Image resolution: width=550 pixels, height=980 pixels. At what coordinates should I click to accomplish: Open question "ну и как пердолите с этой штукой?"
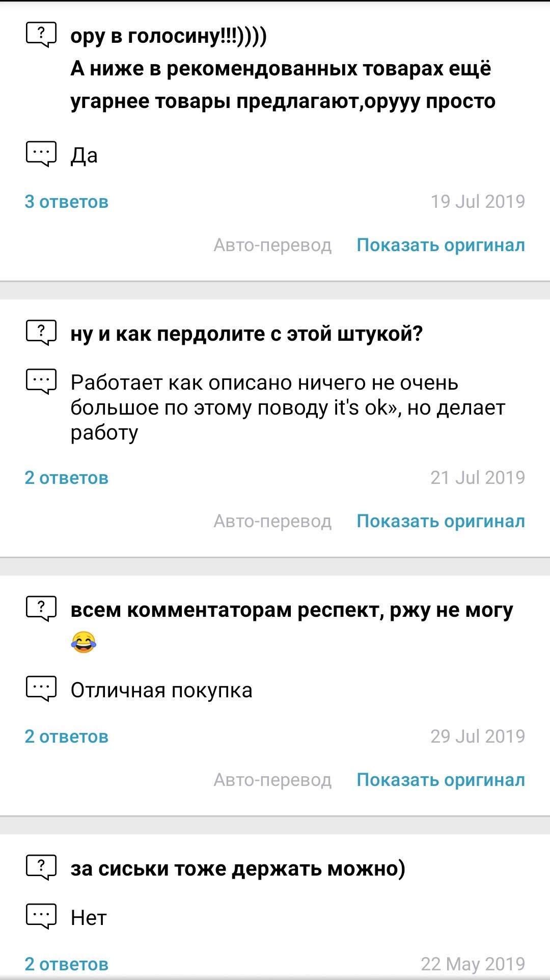[246, 334]
